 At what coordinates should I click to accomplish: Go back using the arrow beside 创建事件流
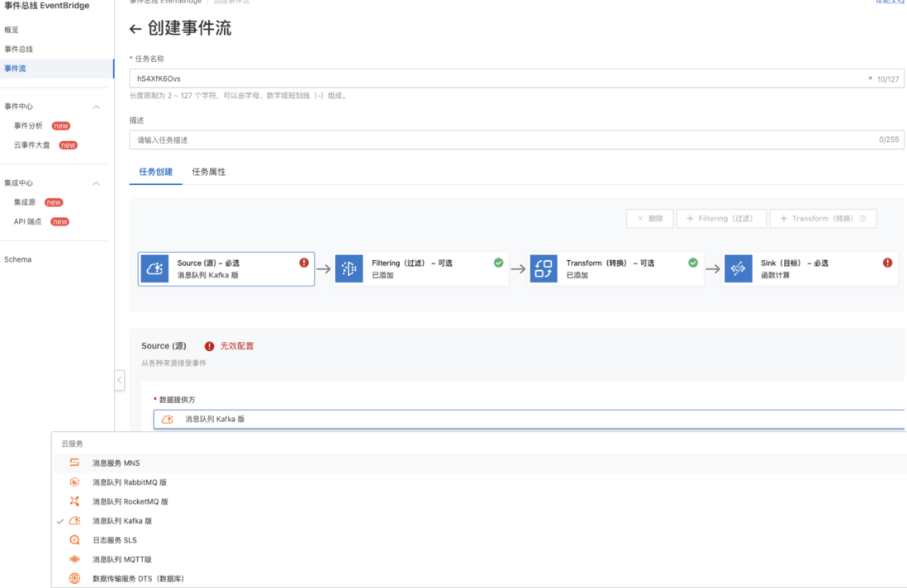(x=135, y=29)
